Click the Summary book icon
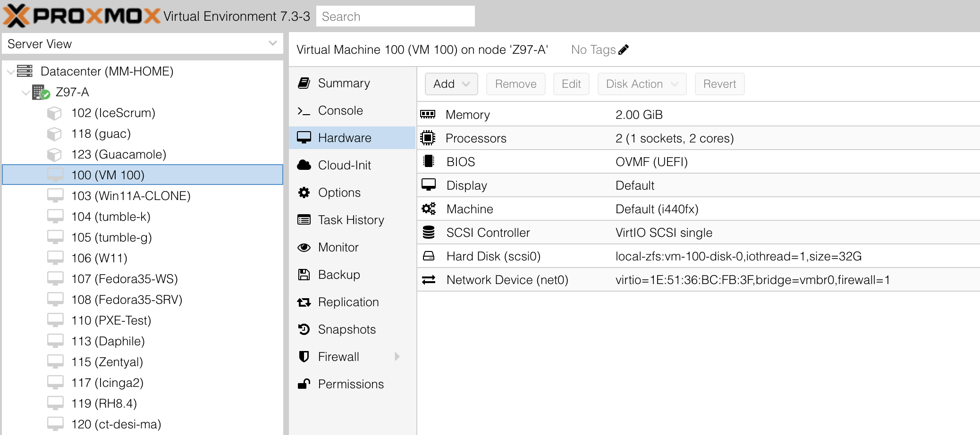This screenshot has height=435, width=980. [x=304, y=83]
